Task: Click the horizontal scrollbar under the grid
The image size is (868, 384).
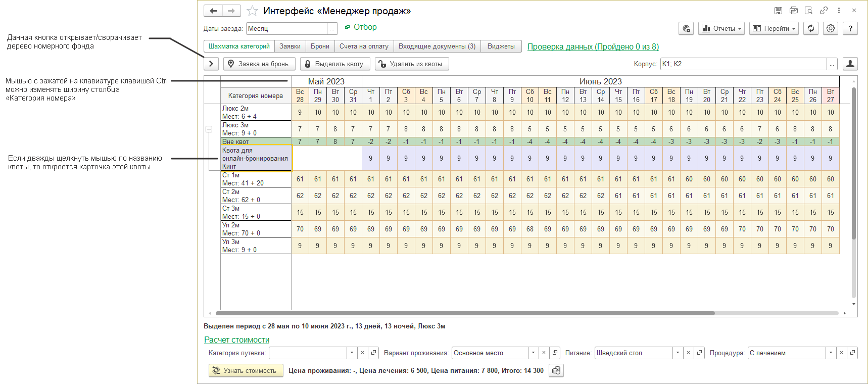Action: tap(465, 313)
